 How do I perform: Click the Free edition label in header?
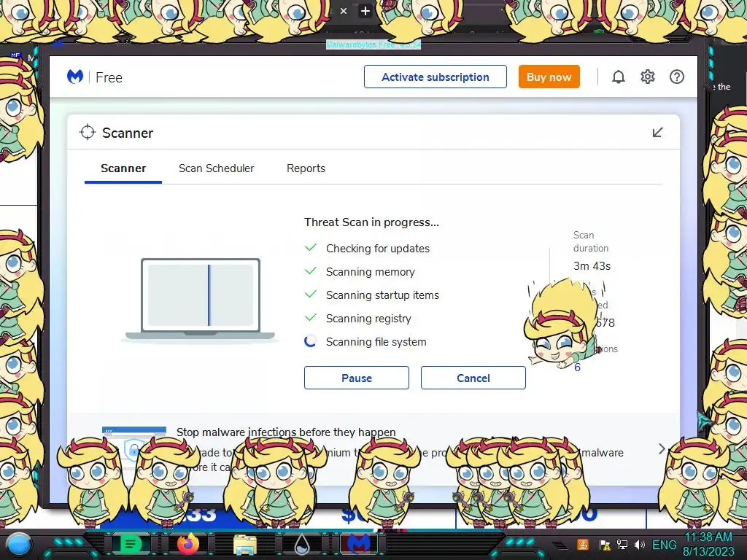(109, 77)
